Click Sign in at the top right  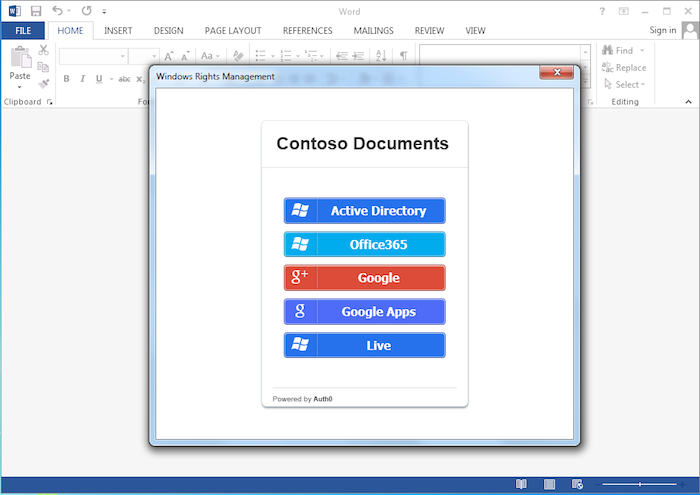[663, 30]
